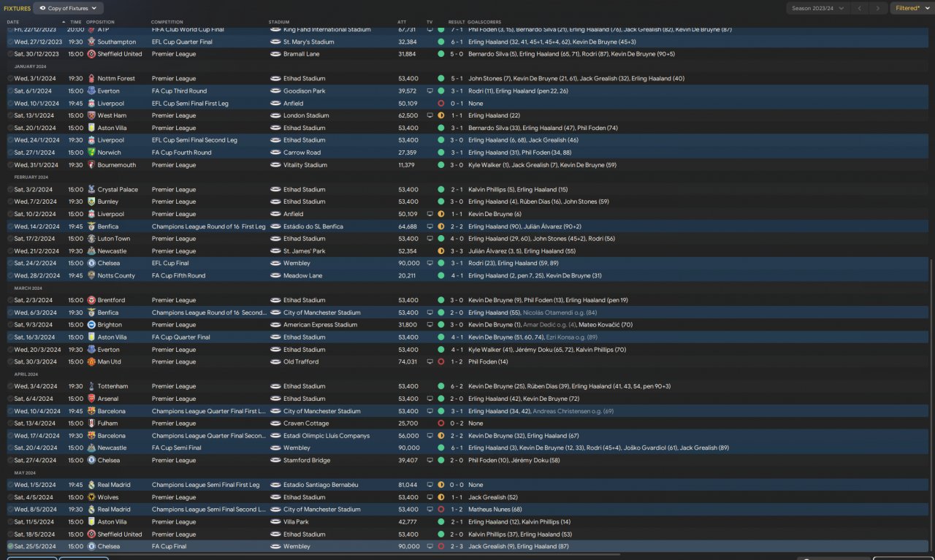Click the EFL Cup Final competition text
Viewport: 935px width, 560px height.
[x=170, y=264]
